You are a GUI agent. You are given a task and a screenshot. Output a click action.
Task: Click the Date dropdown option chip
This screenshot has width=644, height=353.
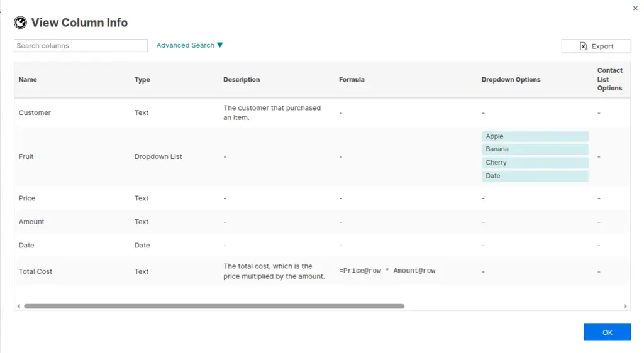pos(535,176)
